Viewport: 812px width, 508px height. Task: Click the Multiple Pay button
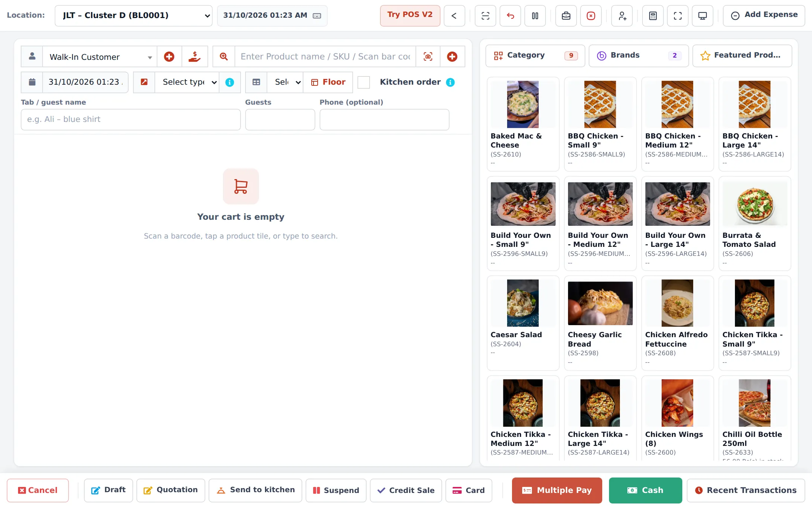click(x=557, y=490)
